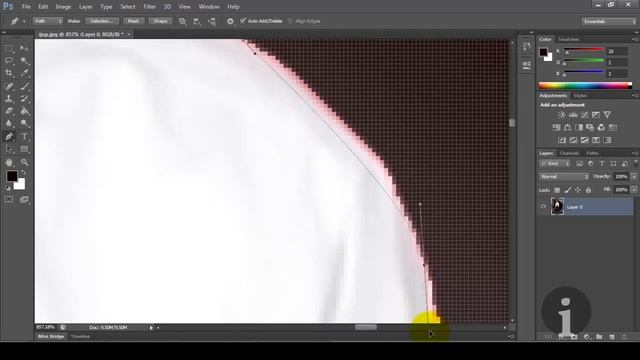640x360 pixels.
Task: Open path alignment options
Action: coord(197,21)
